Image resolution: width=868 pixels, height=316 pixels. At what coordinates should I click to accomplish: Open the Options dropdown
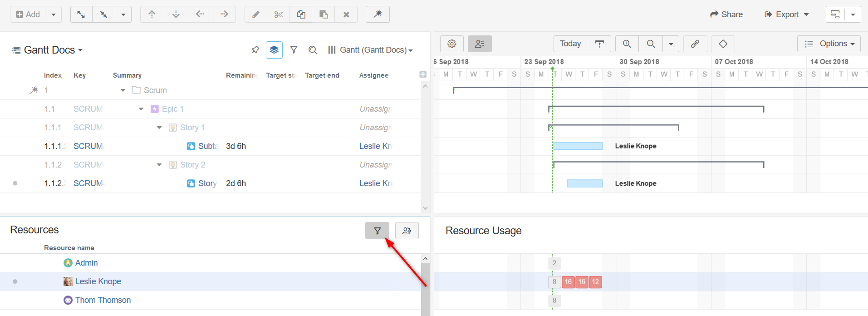829,44
